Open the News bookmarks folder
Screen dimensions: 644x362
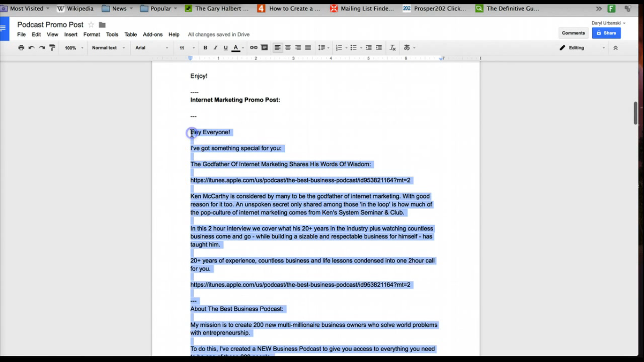coord(117,8)
